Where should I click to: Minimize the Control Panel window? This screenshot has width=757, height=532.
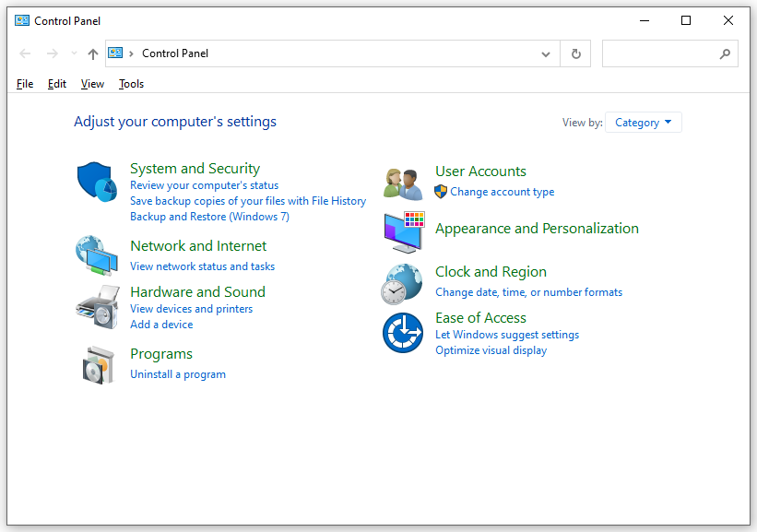coord(644,20)
